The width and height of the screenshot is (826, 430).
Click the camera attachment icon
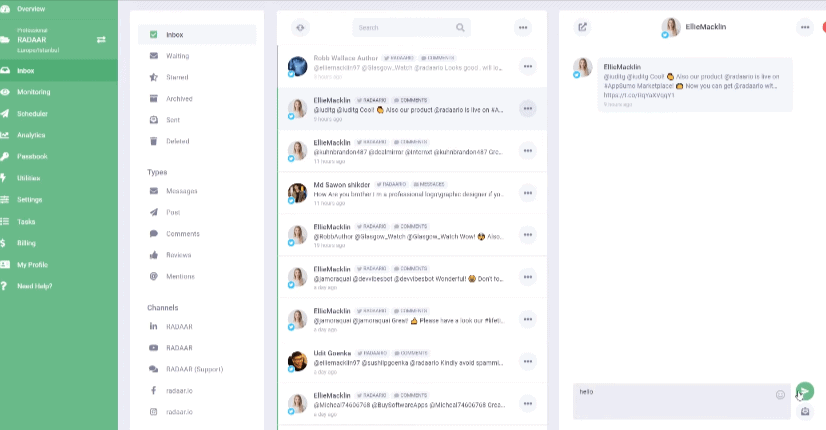(805, 411)
